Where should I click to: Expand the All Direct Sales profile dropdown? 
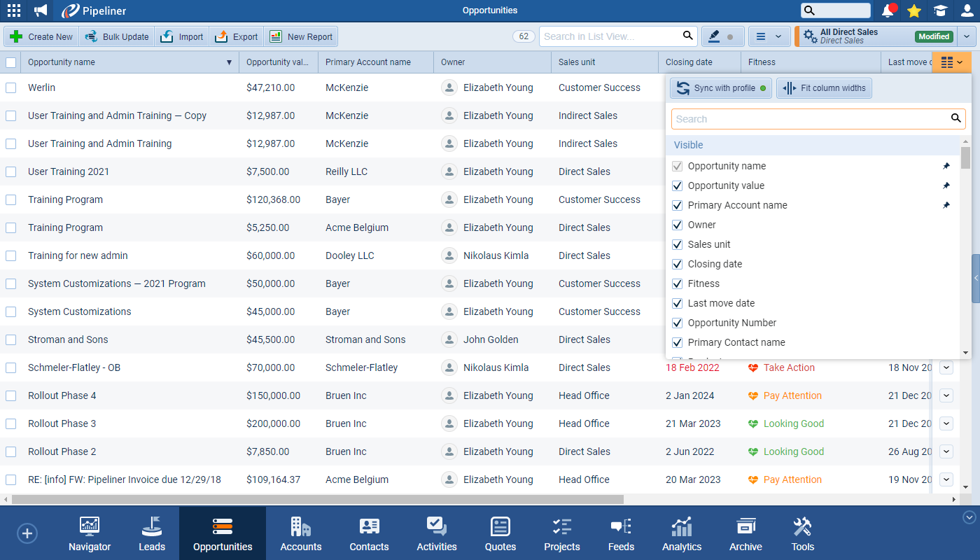(967, 36)
